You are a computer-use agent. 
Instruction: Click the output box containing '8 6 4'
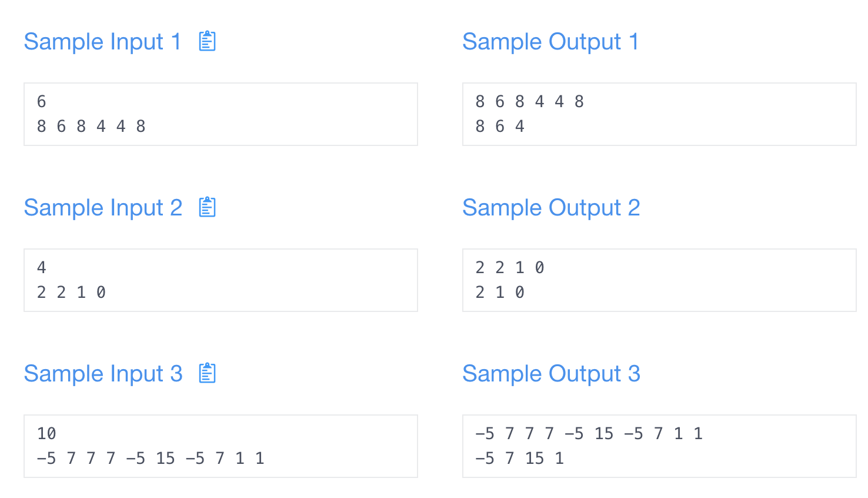coord(659,114)
